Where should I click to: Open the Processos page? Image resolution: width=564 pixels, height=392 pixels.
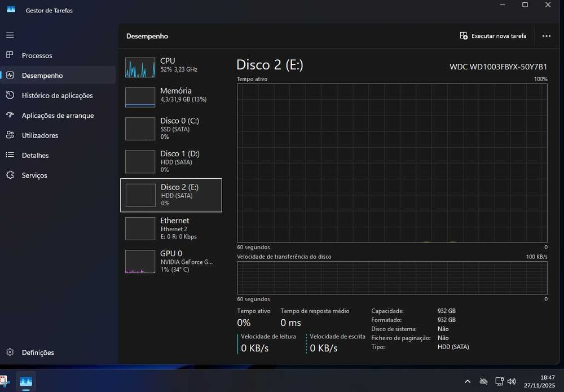point(58,55)
